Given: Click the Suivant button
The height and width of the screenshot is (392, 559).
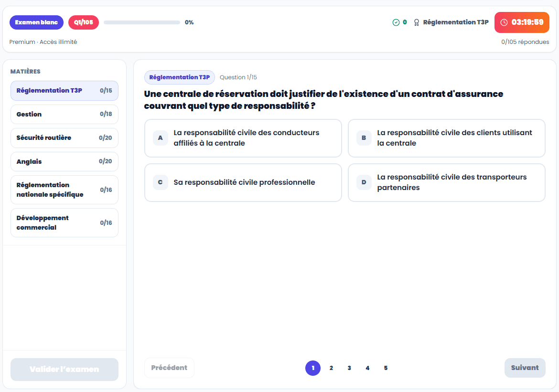Looking at the screenshot, I should (x=525, y=368).
